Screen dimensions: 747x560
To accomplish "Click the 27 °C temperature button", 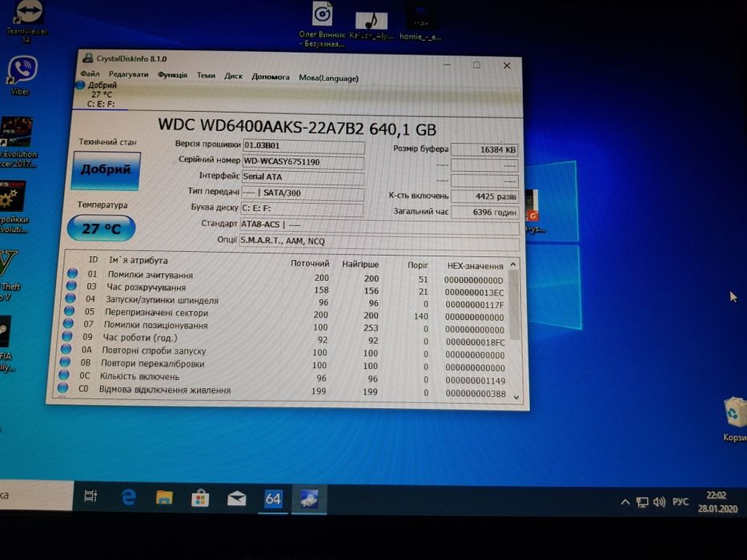I will (101, 228).
